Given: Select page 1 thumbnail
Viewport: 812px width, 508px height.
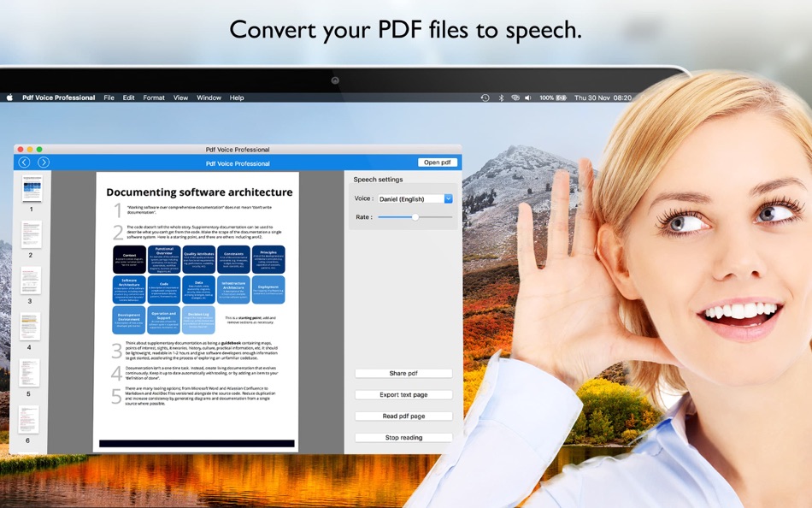Looking at the screenshot, I should click(32, 188).
